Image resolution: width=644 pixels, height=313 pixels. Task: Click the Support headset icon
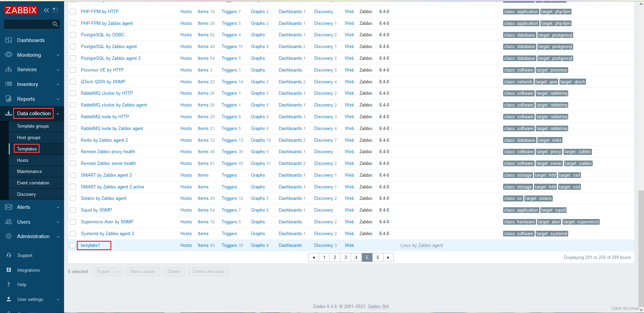click(x=9, y=255)
